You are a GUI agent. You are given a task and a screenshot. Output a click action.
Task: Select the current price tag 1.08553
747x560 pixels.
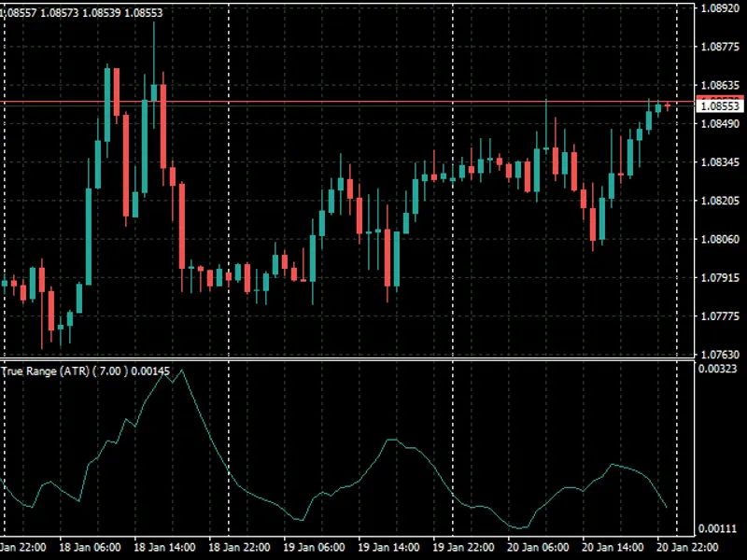click(720, 105)
